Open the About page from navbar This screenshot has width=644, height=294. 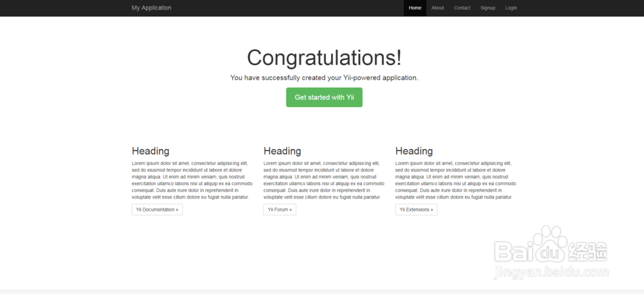tap(437, 8)
